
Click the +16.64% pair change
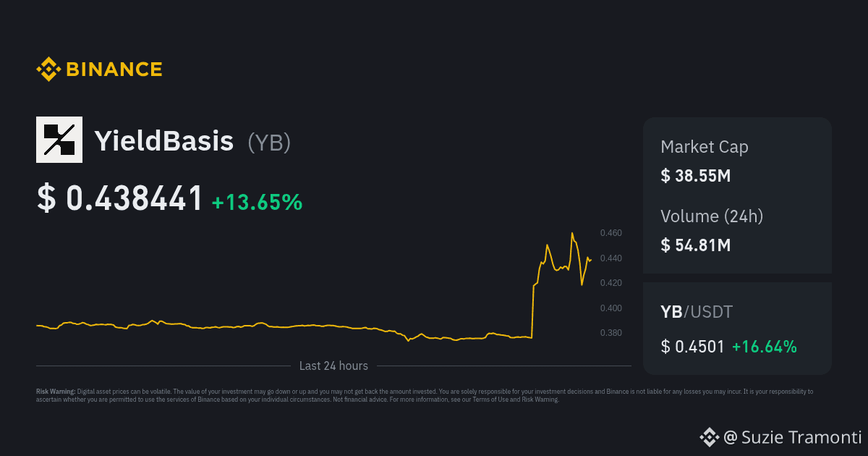(765, 347)
